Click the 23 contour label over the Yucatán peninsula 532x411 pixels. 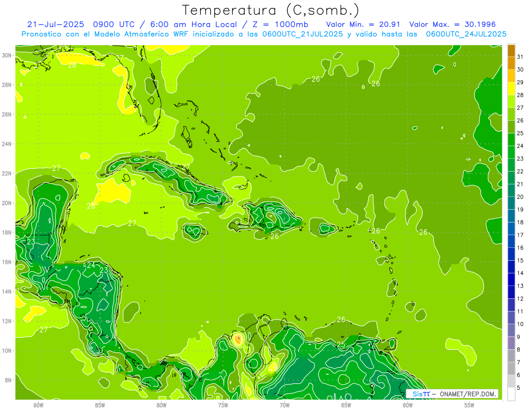(31, 242)
